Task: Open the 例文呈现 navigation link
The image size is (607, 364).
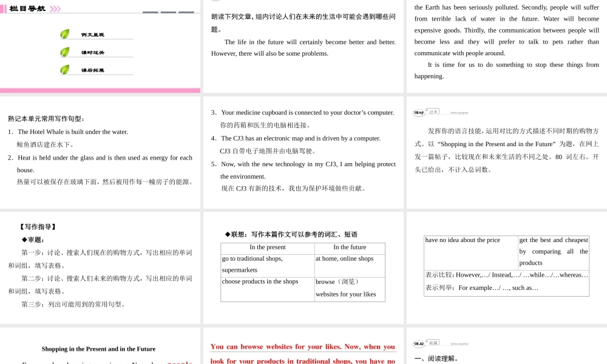Action: 92,35
